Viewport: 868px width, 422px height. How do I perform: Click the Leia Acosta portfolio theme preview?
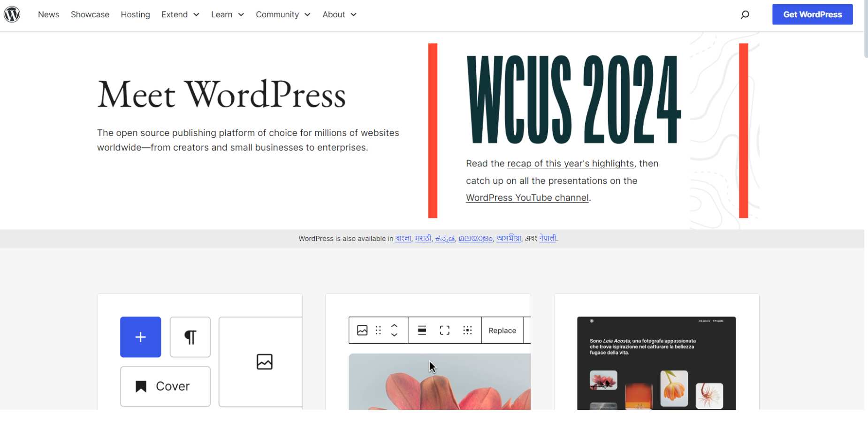pos(656,363)
